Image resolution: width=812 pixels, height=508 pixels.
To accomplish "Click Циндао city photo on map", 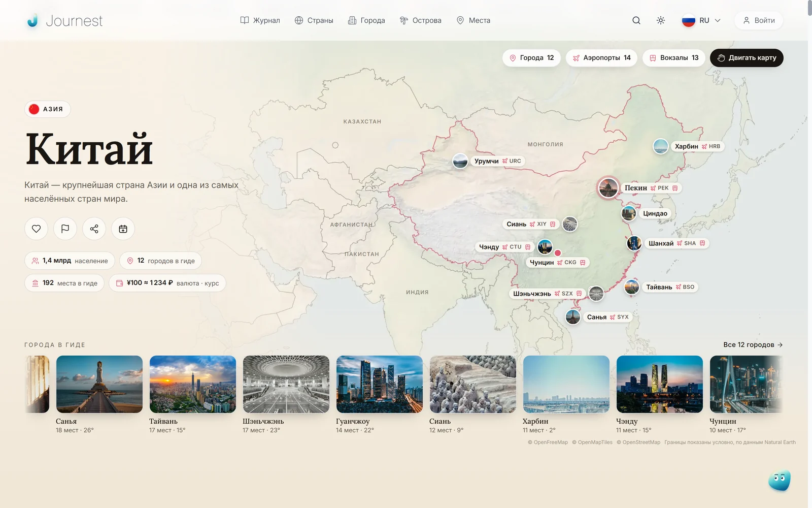I will (x=629, y=213).
